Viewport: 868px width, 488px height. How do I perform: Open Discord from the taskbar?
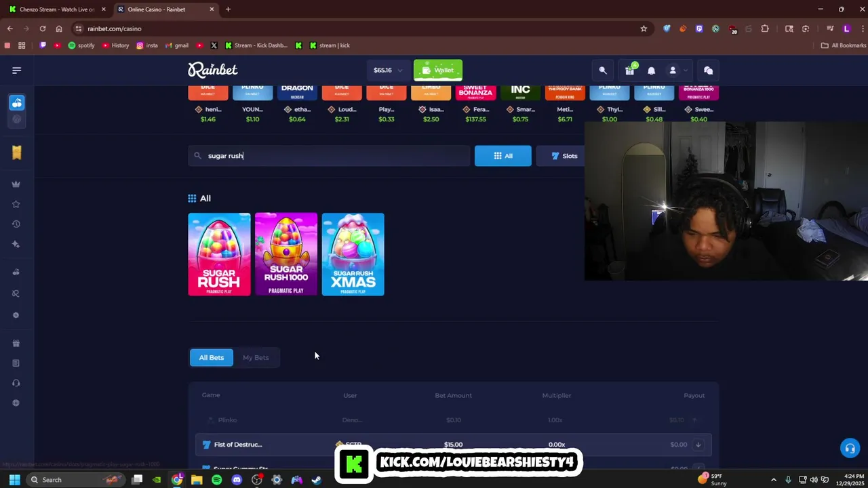coord(237,480)
